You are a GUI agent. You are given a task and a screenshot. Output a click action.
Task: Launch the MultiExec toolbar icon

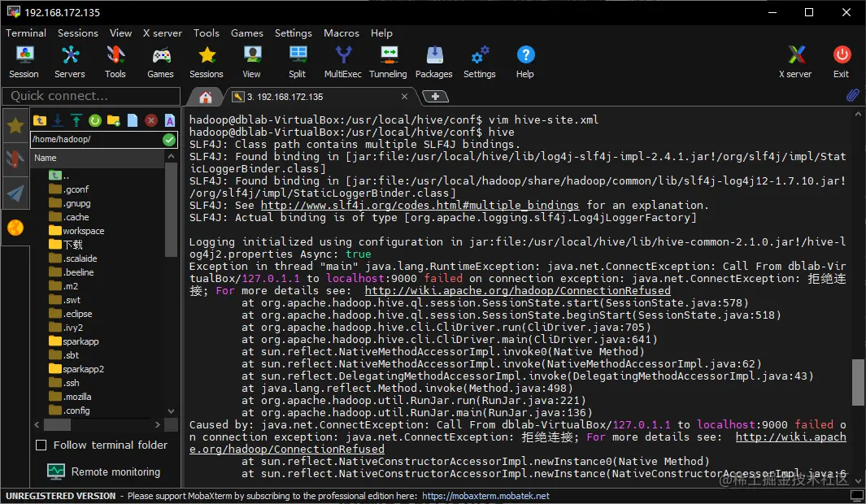[343, 62]
